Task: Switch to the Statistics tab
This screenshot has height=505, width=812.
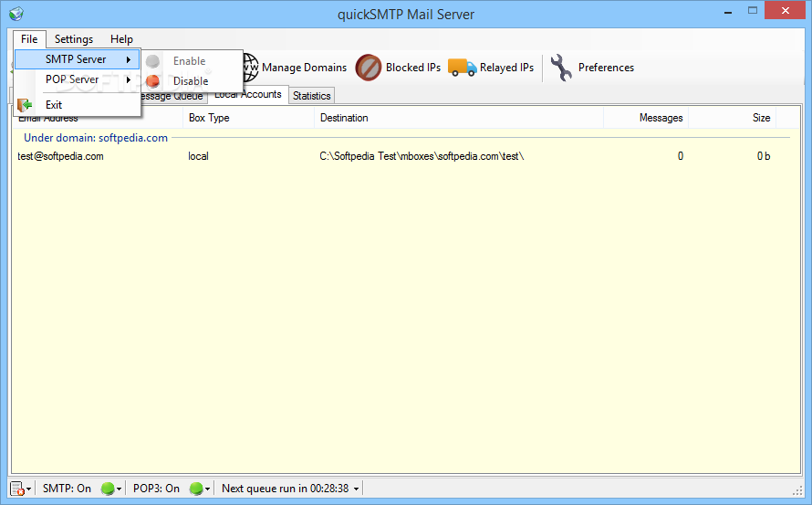Action: pos(311,96)
